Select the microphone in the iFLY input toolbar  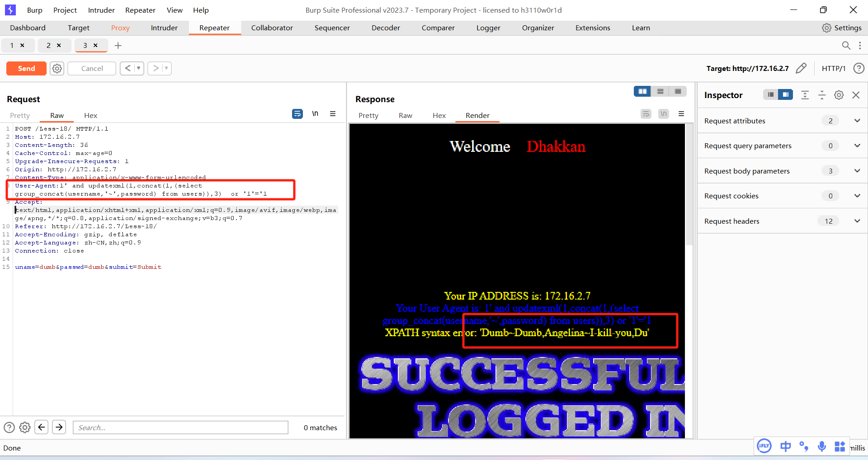pos(822,446)
